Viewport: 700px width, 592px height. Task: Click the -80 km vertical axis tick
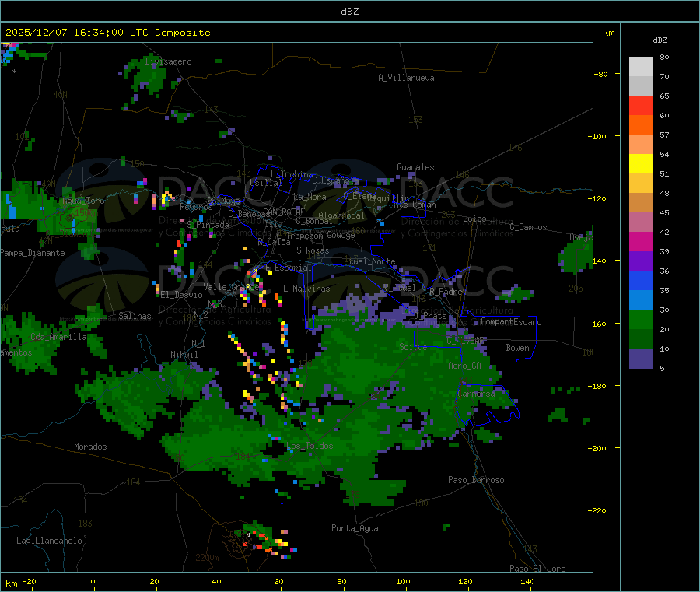[601, 74]
